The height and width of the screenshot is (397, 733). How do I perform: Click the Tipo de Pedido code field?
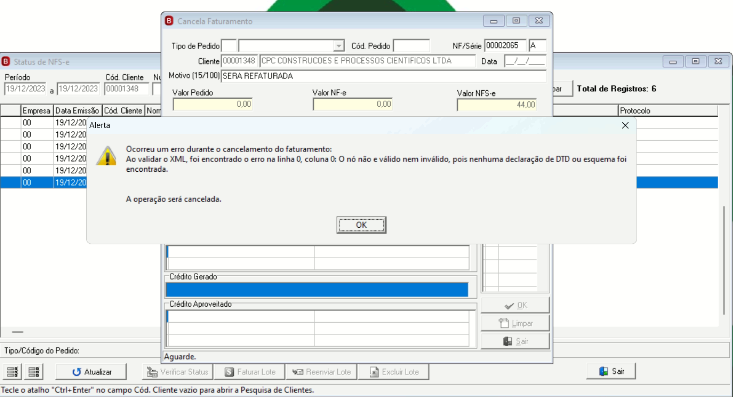pos(229,46)
